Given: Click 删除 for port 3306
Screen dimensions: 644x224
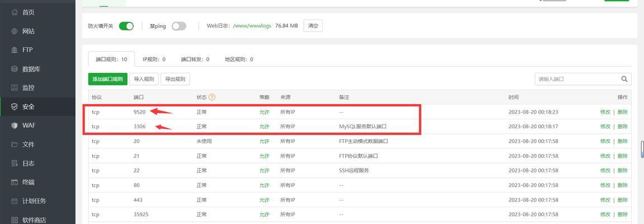Looking at the screenshot, I should [622, 127].
